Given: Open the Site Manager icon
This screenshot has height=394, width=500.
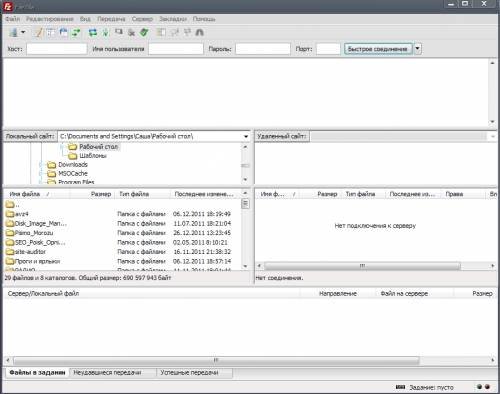Looking at the screenshot, I should click(x=14, y=32).
